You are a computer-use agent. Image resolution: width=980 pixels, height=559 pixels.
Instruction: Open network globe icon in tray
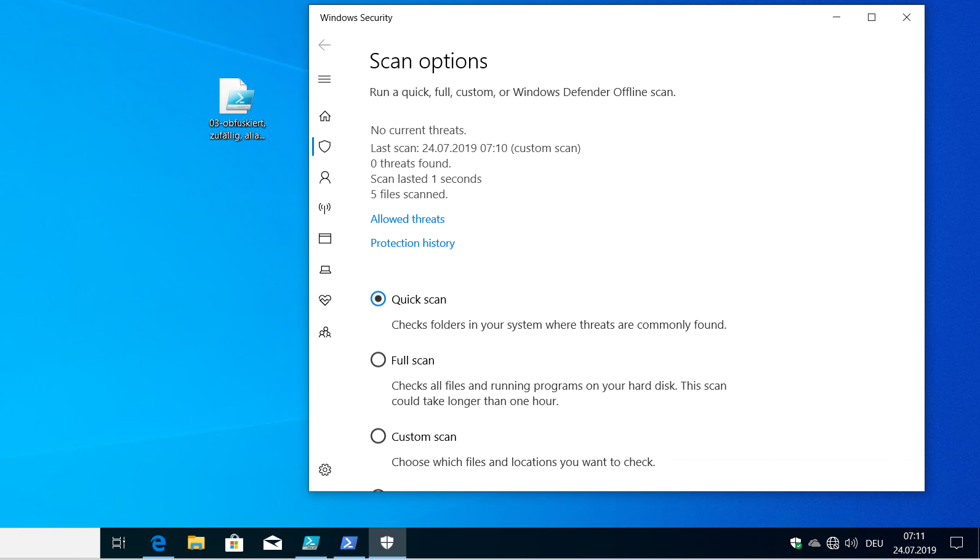pos(833,543)
